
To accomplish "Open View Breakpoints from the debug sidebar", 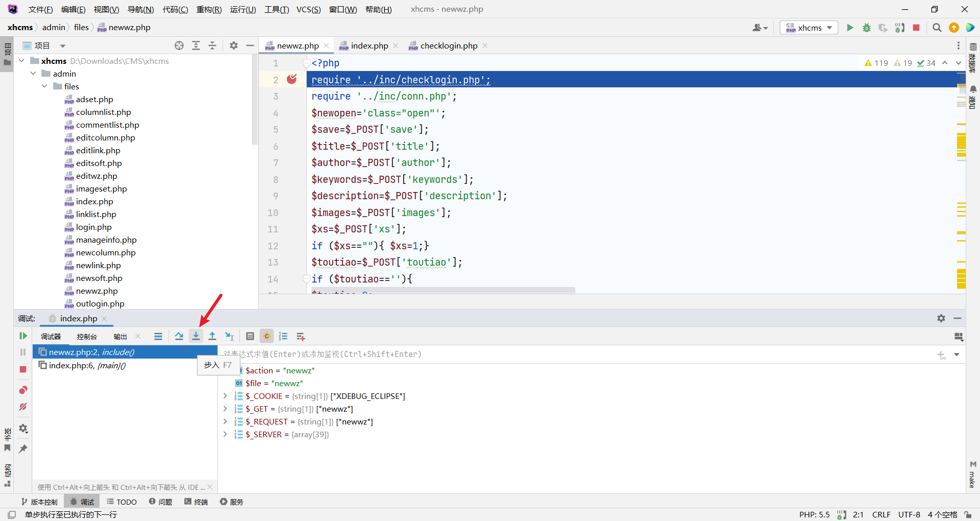I will tap(23, 390).
